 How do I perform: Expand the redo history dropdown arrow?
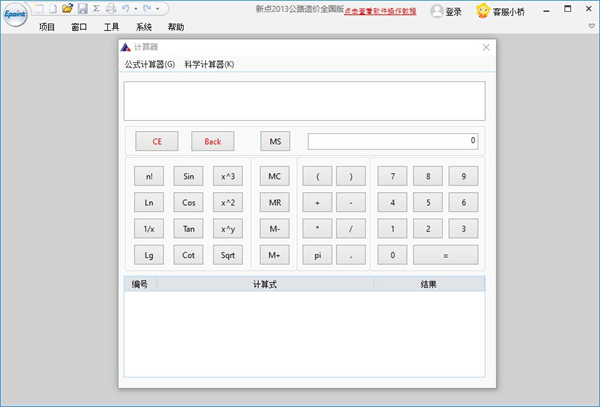pyautogui.click(x=157, y=9)
